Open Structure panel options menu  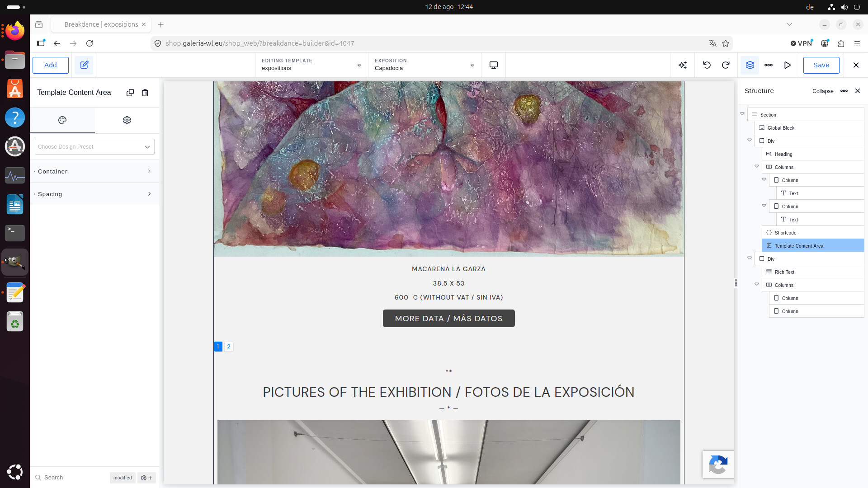tap(844, 91)
